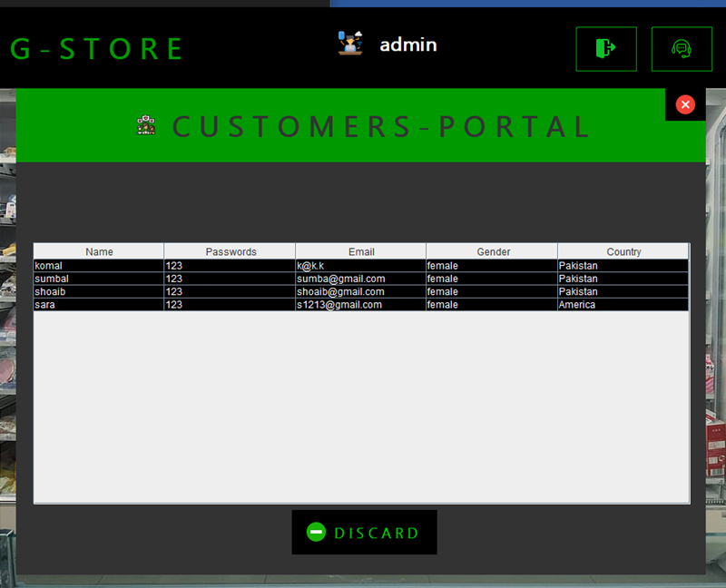
Task: Click the green minus icon on Discard
Action: (x=316, y=532)
